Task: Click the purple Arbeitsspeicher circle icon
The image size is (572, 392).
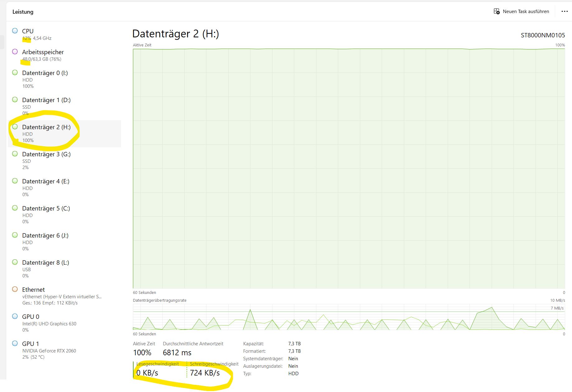Action: point(15,52)
